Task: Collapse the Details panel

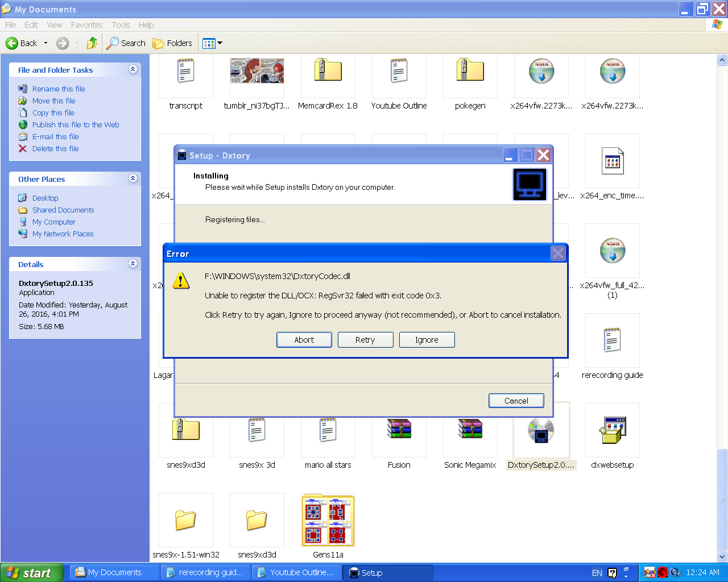Action: 133,264
